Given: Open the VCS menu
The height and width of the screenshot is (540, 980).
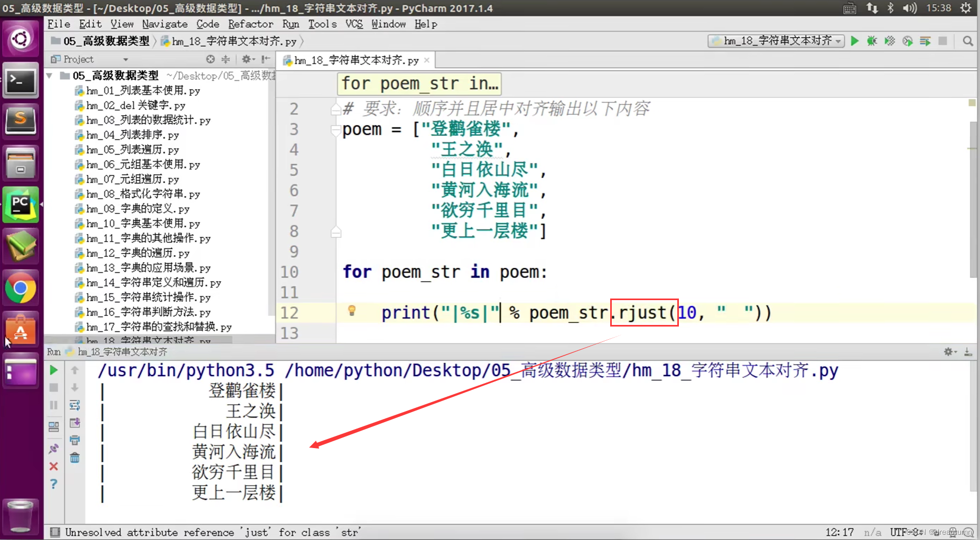Looking at the screenshot, I should tap(354, 24).
